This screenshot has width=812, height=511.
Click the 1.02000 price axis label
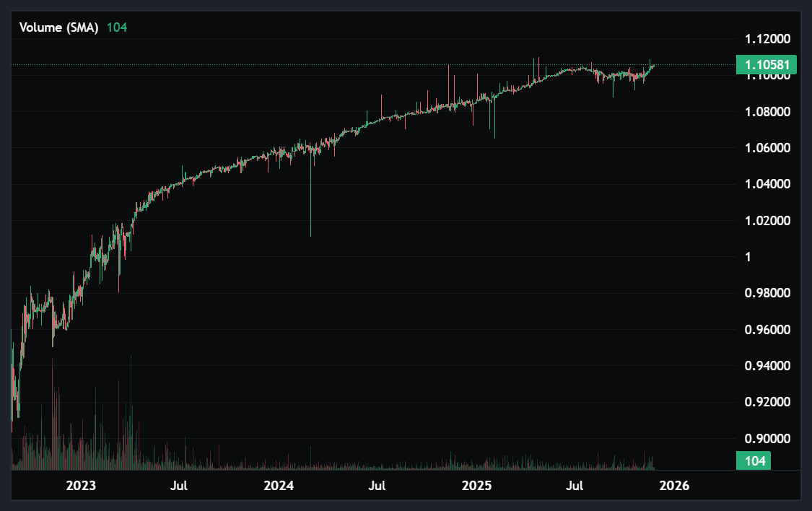point(767,221)
